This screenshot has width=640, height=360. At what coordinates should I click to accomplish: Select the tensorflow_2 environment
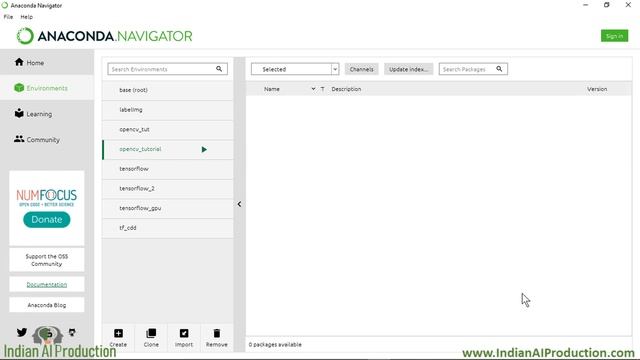pyautogui.click(x=168, y=188)
